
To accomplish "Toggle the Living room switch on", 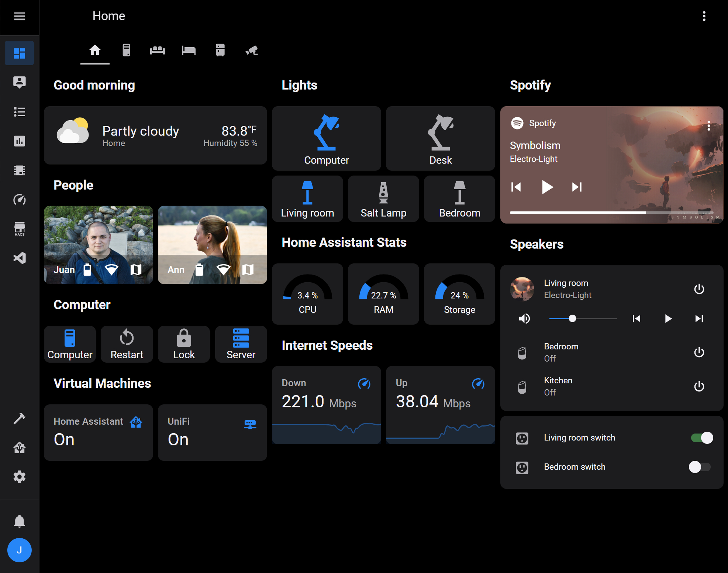I will 700,438.
